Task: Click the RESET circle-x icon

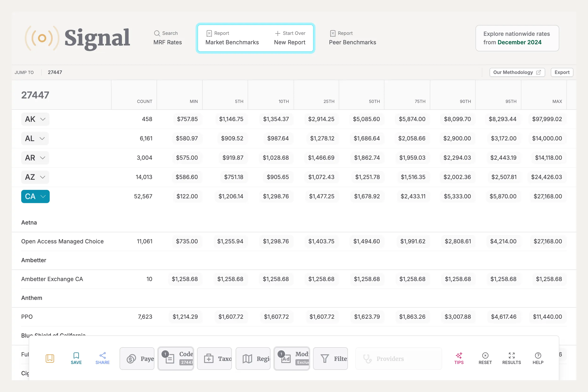Action: click(485, 355)
